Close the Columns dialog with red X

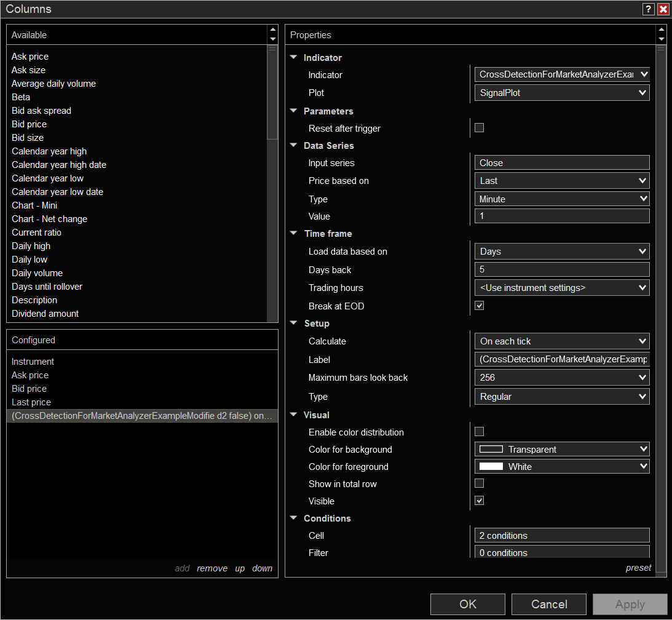click(663, 9)
